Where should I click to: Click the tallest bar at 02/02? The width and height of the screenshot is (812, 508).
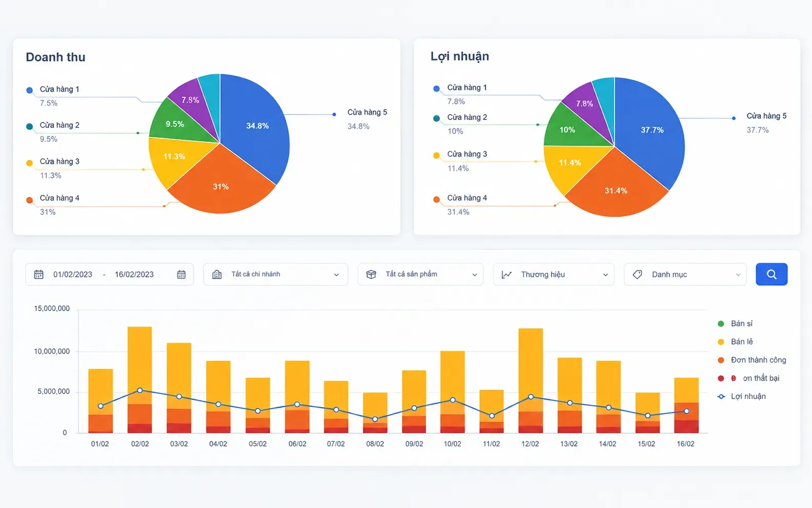pyautogui.click(x=140, y=379)
